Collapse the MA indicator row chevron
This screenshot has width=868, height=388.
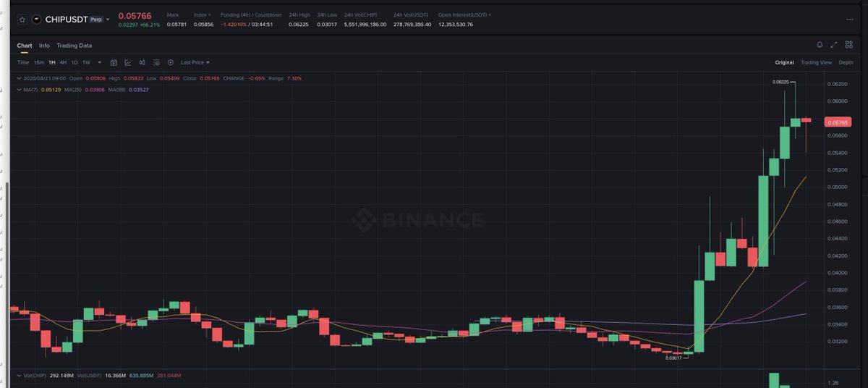(x=19, y=90)
